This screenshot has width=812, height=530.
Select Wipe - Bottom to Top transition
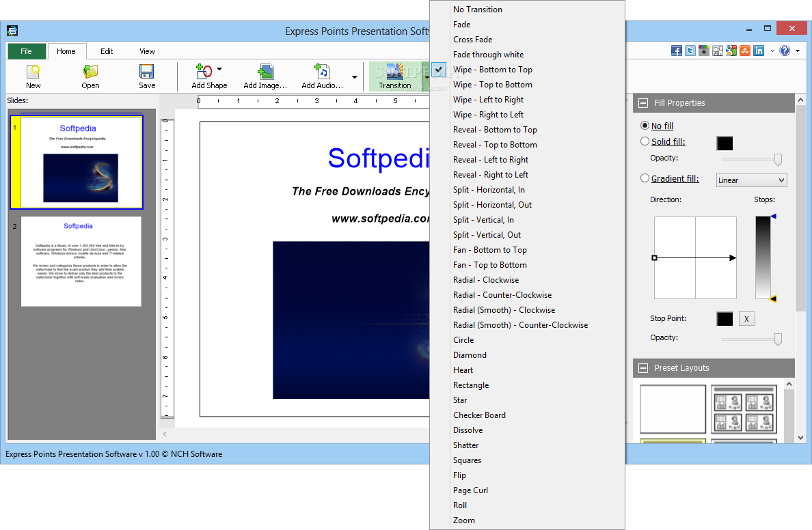527,70
